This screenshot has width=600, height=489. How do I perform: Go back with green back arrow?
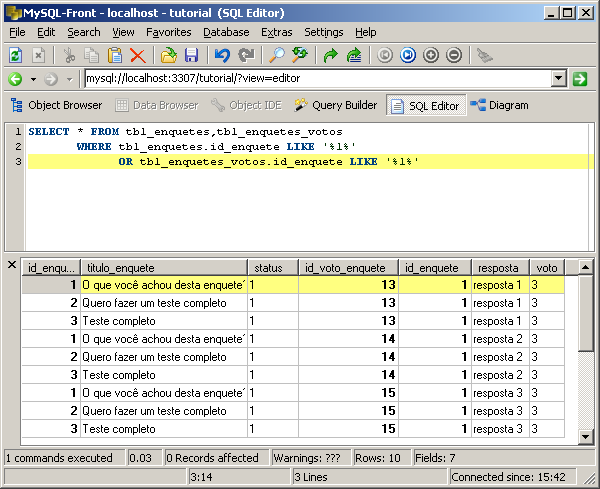15,79
